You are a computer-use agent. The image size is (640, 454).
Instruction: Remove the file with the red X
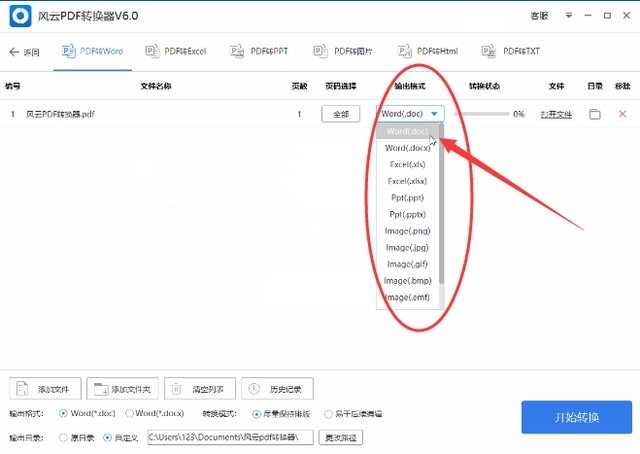pos(622,114)
